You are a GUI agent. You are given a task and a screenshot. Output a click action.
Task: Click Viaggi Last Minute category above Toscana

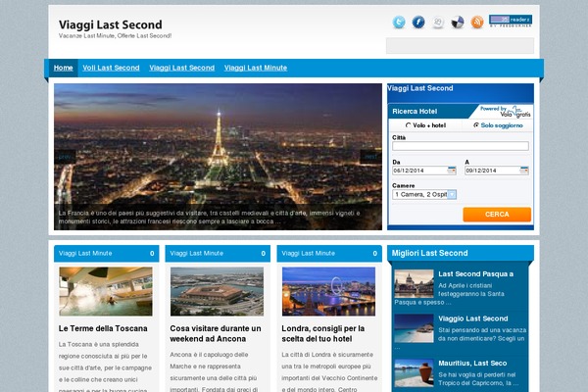[x=85, y=254]
